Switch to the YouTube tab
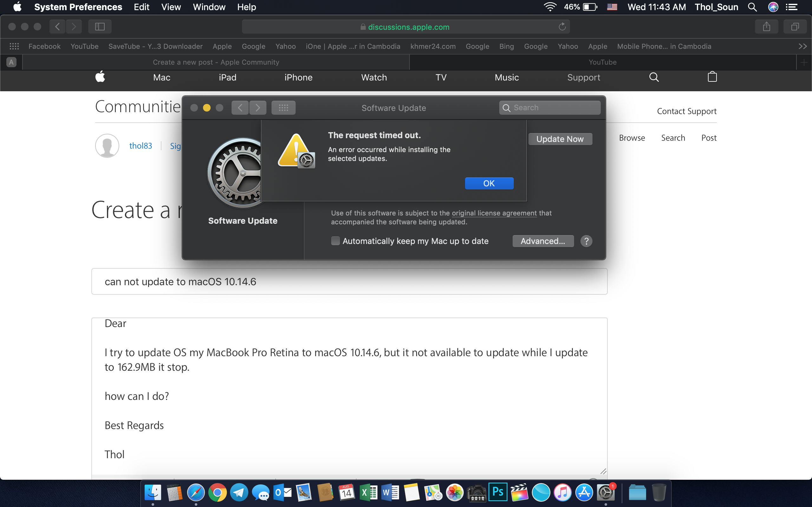The image size is (812, 507). point(602,62)
